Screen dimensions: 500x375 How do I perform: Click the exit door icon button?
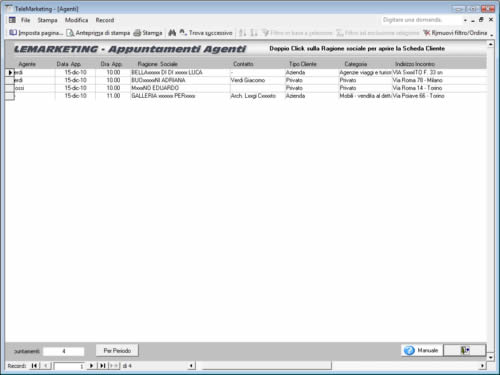coord(465,350)
